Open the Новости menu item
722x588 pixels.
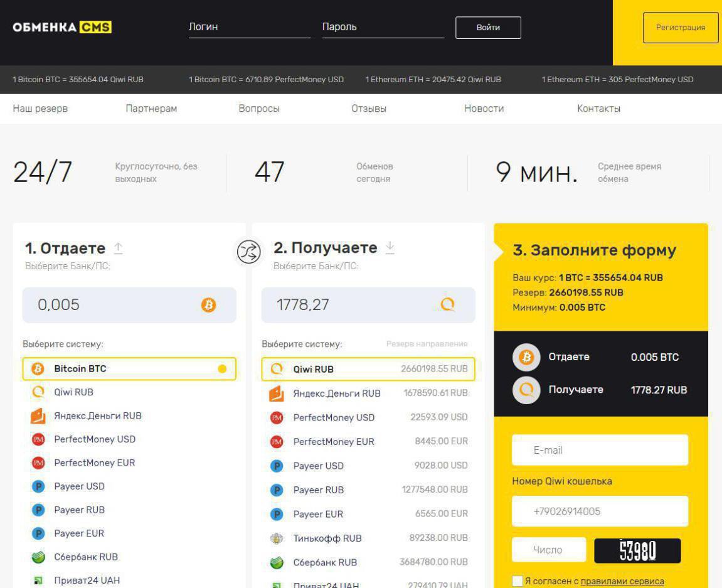pos(484,109)
